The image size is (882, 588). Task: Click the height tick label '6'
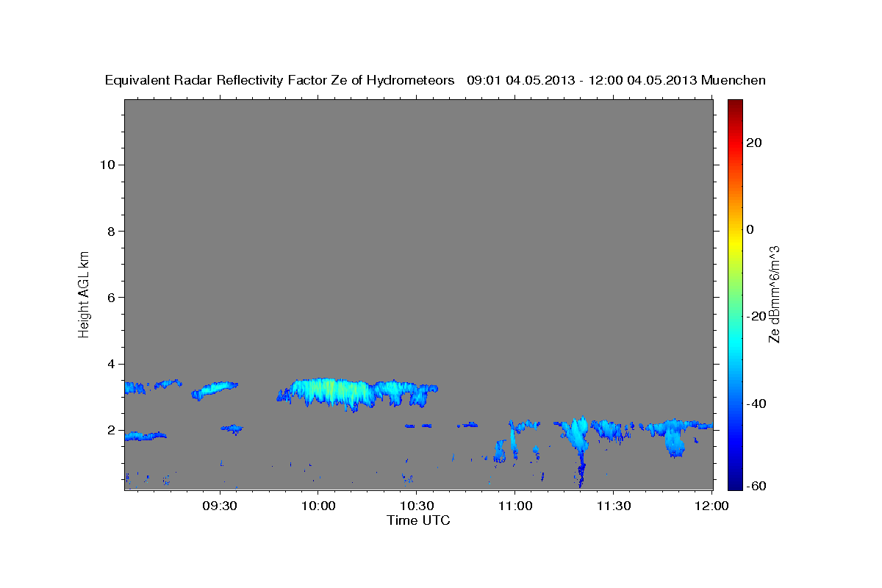pos(111,297)
